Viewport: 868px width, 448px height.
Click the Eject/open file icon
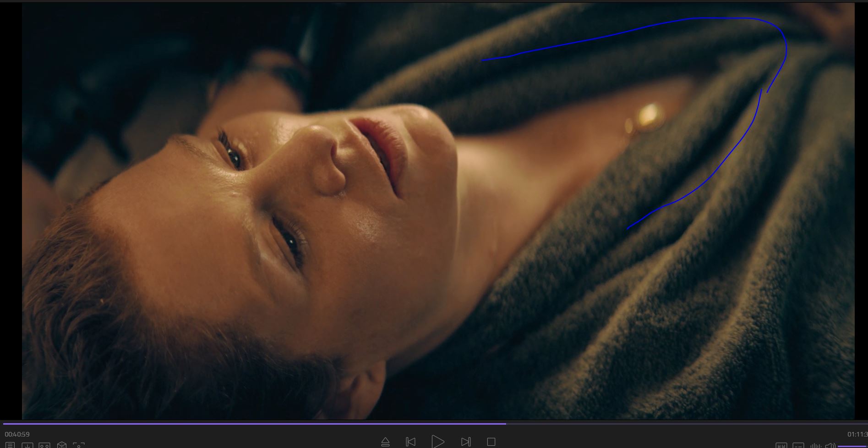385,442
